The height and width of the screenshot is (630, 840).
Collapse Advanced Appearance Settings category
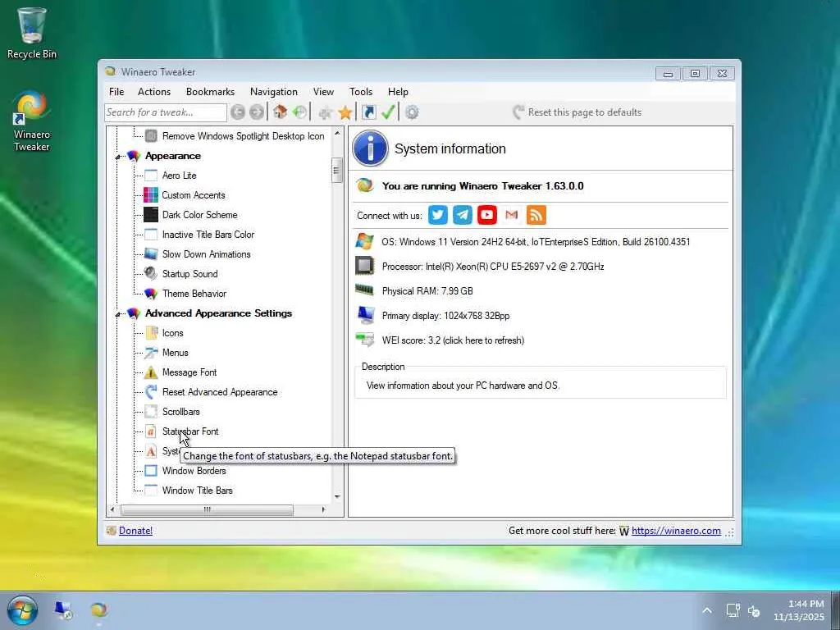(118, 314)
